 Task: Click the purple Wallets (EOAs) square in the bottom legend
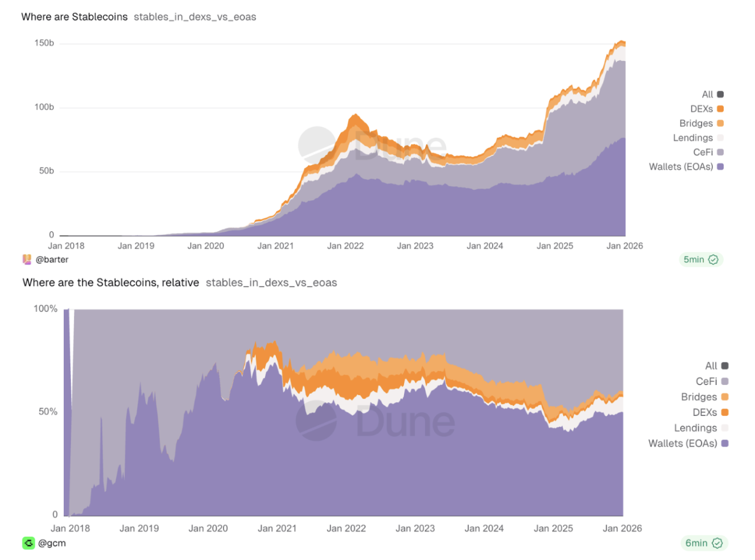pos(725,443)
